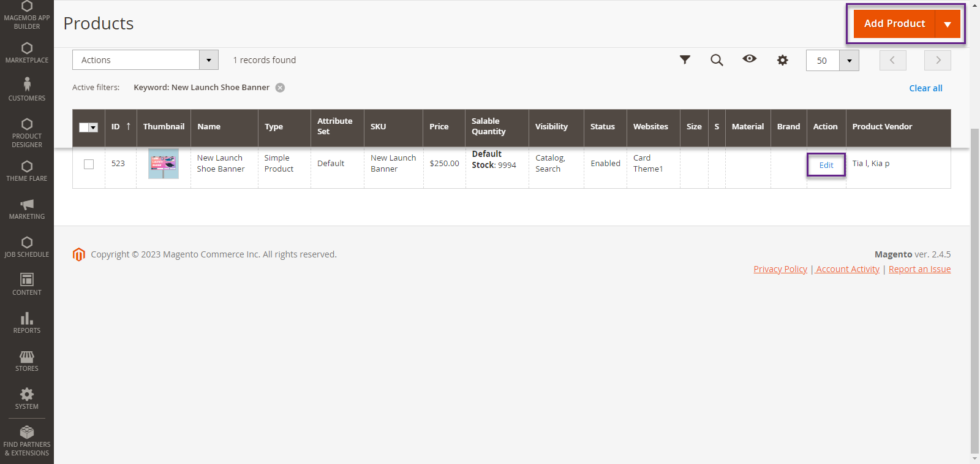
Task: Sort grid by the Name column header
Action: (x=209, y=127)
